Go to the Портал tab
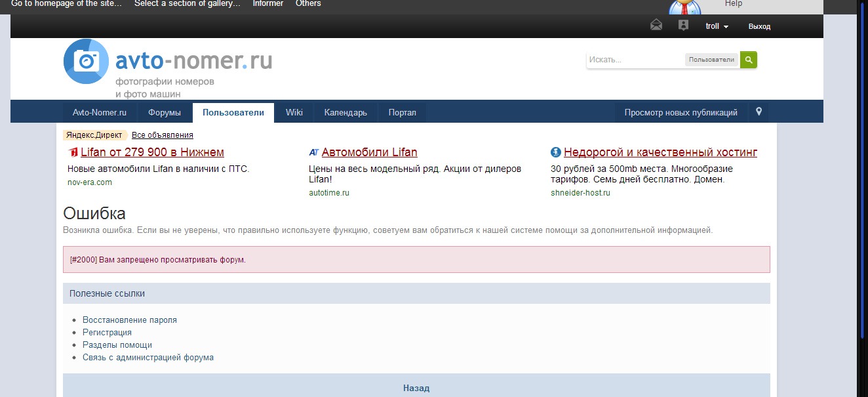Image resolution: width=868 pixels, height=397 pixels. point(402,112)
